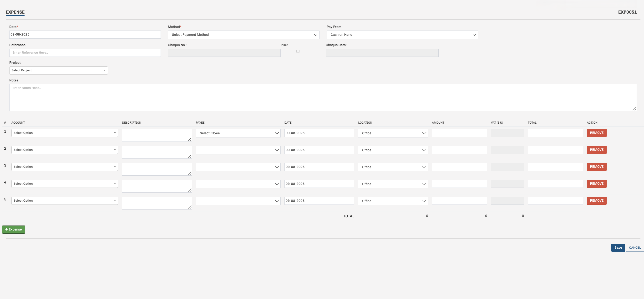Select the EXPENSE tab heading
Image resolution: width=644 pixels, height=299 pixels.
(15, 12)
